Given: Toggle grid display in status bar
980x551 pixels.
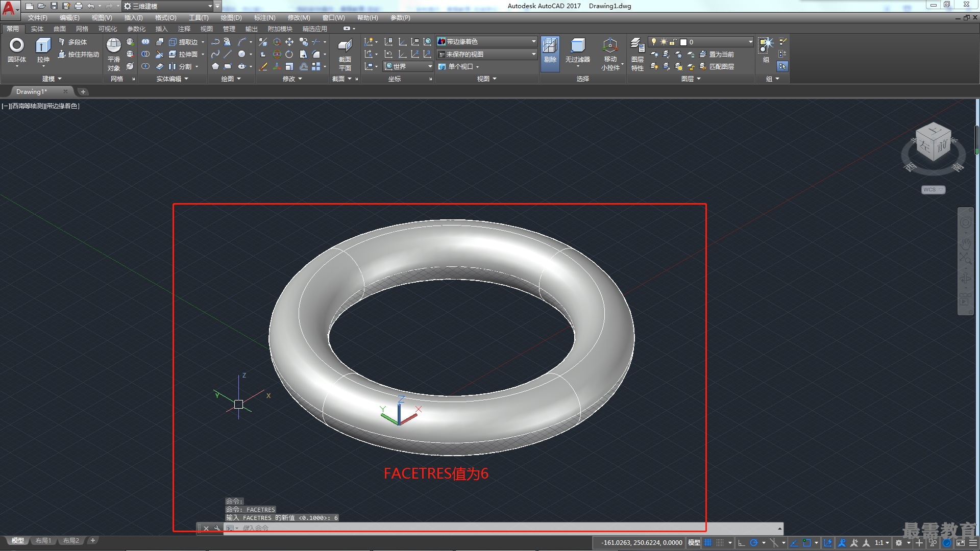Looking at the screenshot, I should [x=708, y=543].
